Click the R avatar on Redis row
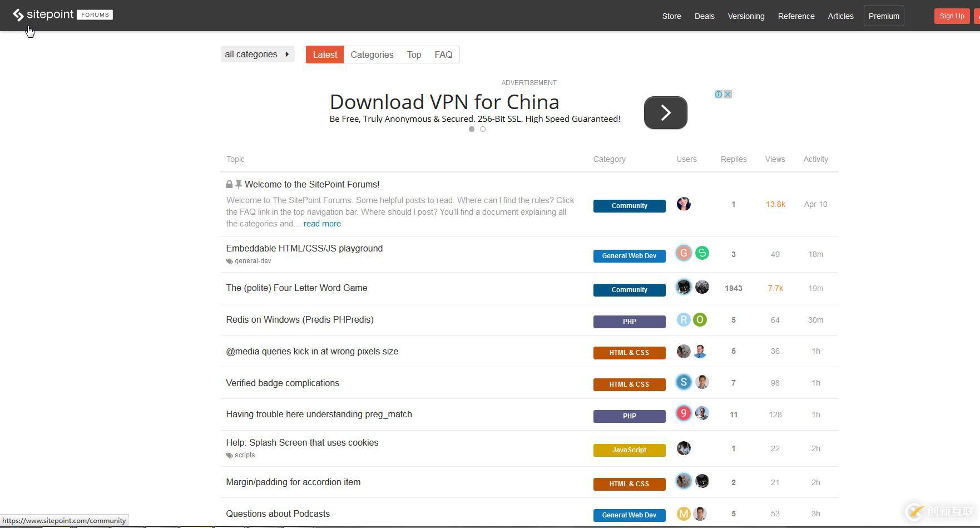 pos(684,319)
